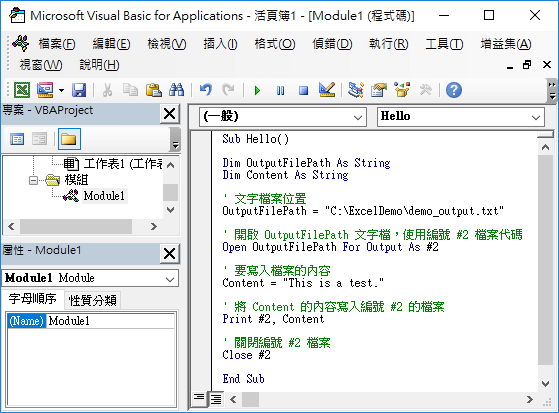This screenshot has width=559, height=413.
Task: Click the Copy icon in toolbar
Action: pyautogui.click(x=130, y=90)
